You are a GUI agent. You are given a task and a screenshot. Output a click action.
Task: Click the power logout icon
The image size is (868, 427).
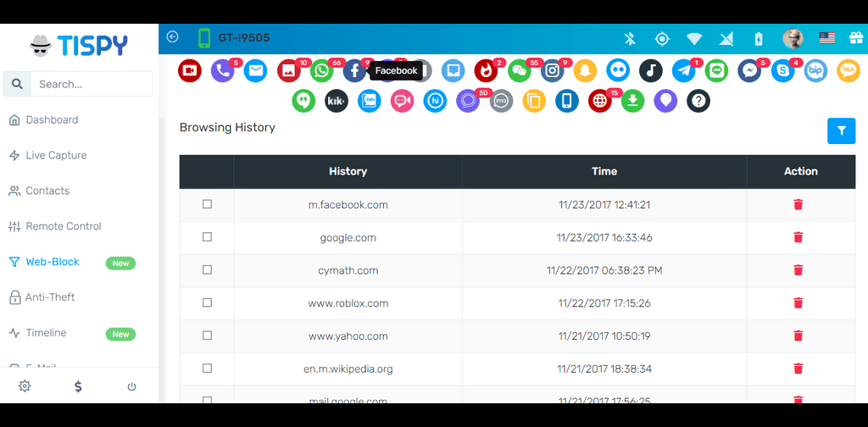[x=131, y=386]
